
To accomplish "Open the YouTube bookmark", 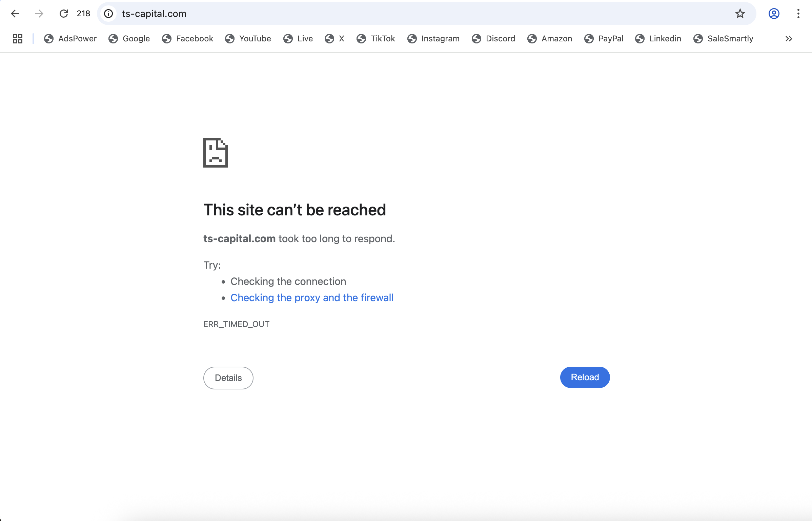I will (248, 39).
